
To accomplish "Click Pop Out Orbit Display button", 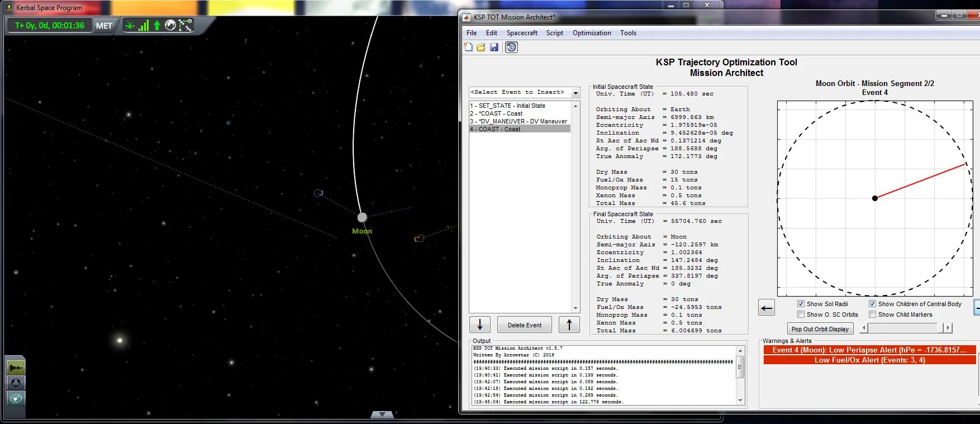I will [x=820, y=329].
